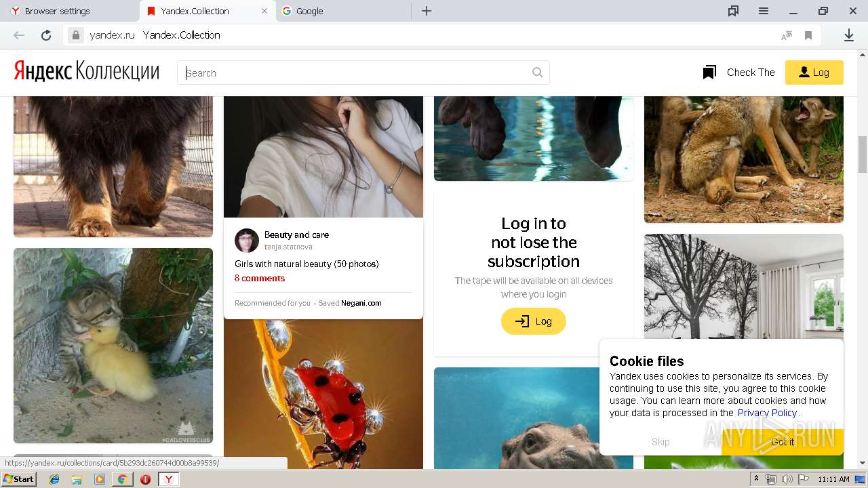
Task: Launch Internet Explorer from taskbar
Action: [54, 479]
